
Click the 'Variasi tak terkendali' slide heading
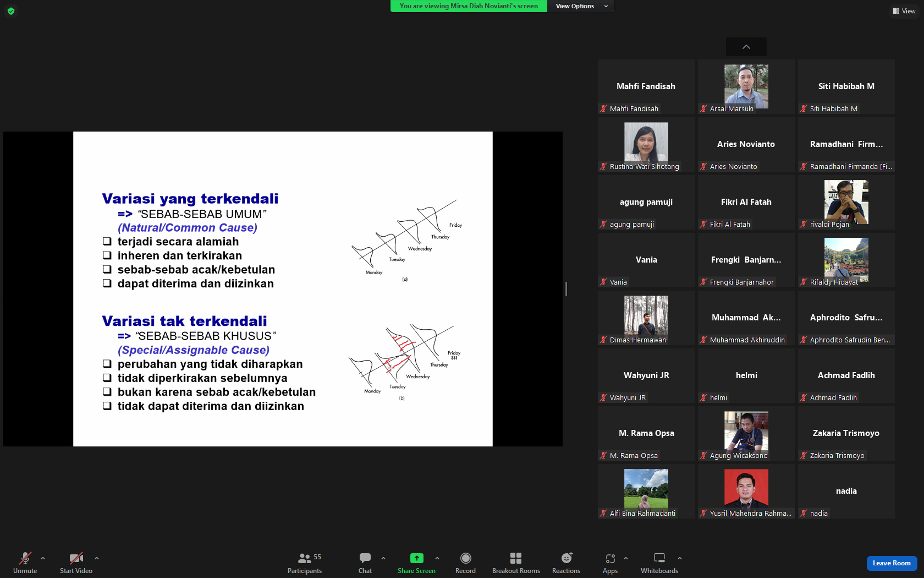(x=185, y=321)
